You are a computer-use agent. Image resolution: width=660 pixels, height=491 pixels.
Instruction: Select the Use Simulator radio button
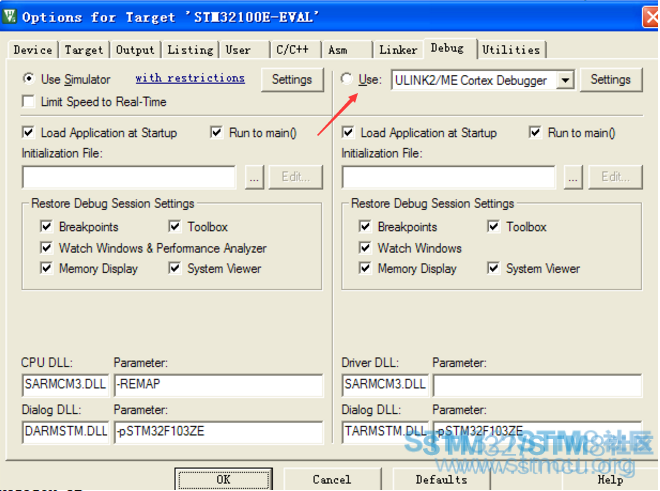28,79
